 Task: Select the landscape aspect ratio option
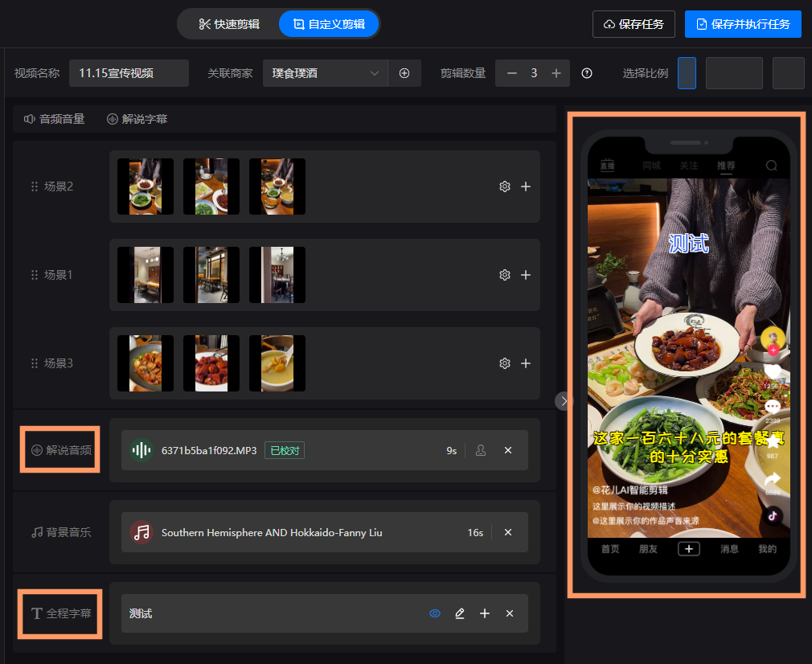[x=734, y=73]
